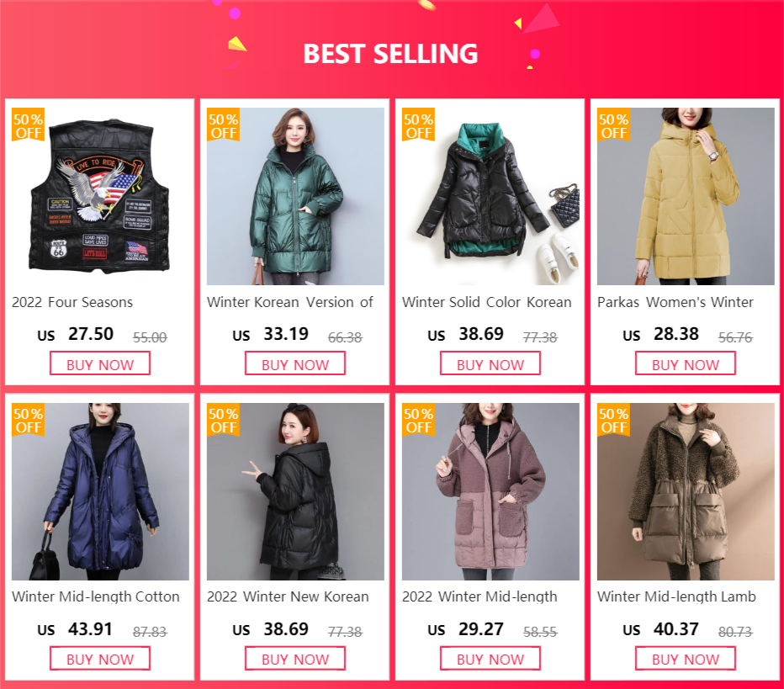Image resolution: width=784 pixels, height=689 pixels.
Task: Click Buy Now for Winter Mid-length Lamb coat
Action: (x=686, y=659)
